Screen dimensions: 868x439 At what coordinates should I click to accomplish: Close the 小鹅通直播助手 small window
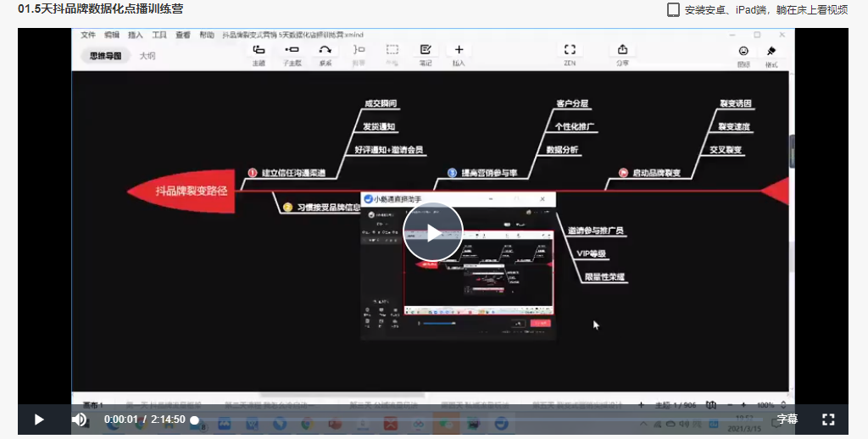click(x=542, y=199)
